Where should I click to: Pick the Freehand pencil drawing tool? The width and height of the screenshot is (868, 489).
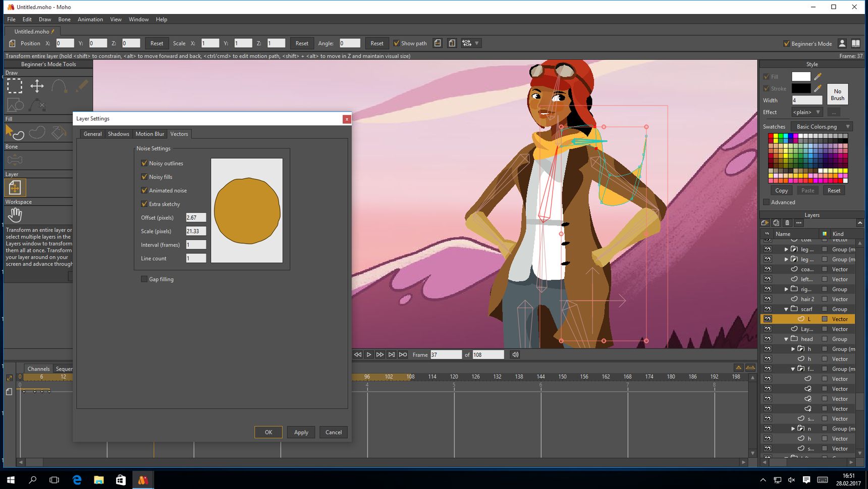click(x=81, y=86)
